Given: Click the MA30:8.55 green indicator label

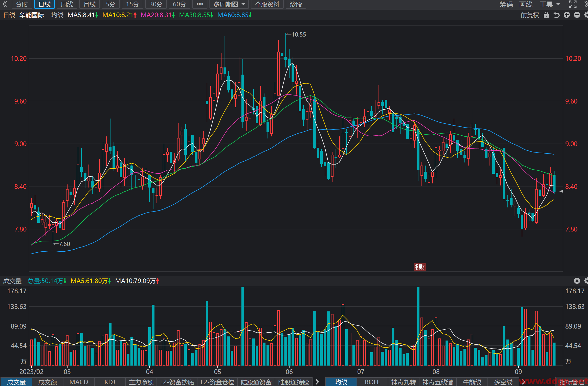Looking at the screenshot, I should coord(196,15).
